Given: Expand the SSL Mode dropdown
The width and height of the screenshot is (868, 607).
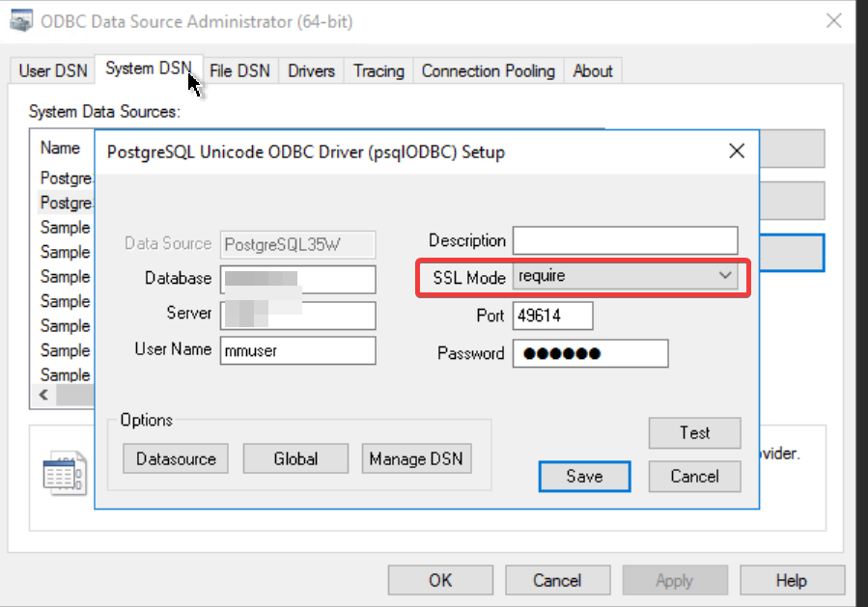Looking at the screenshot, I should [x=625, y=276].
